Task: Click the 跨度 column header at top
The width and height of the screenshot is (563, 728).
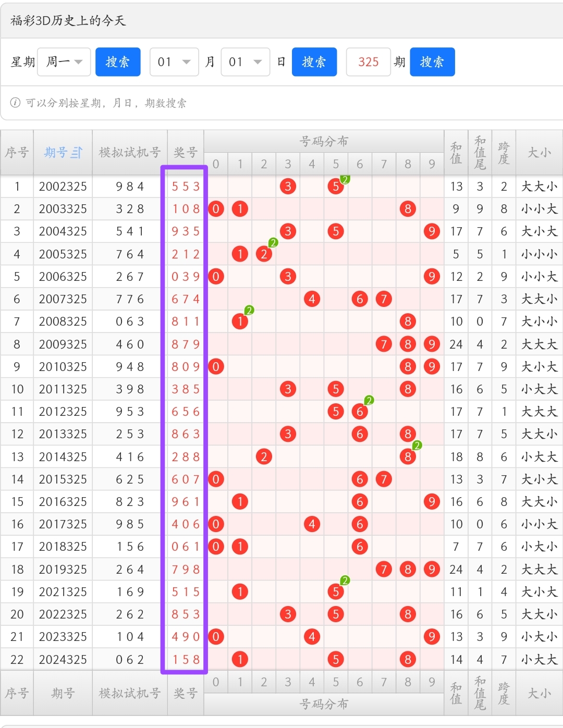Action: click(x=504, y=152)
